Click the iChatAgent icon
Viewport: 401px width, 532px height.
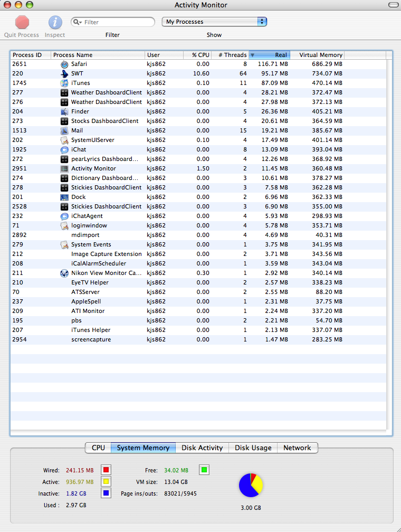pos(64,216)
